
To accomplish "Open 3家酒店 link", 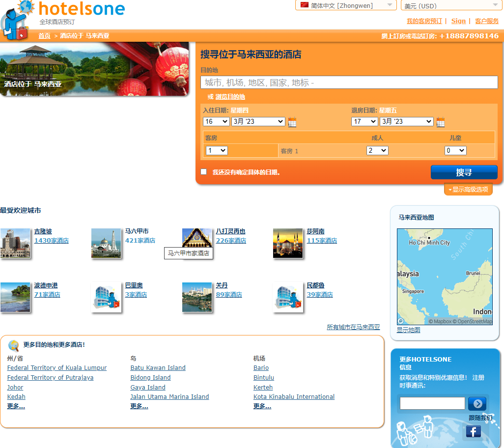I will [x=136, y=294].
